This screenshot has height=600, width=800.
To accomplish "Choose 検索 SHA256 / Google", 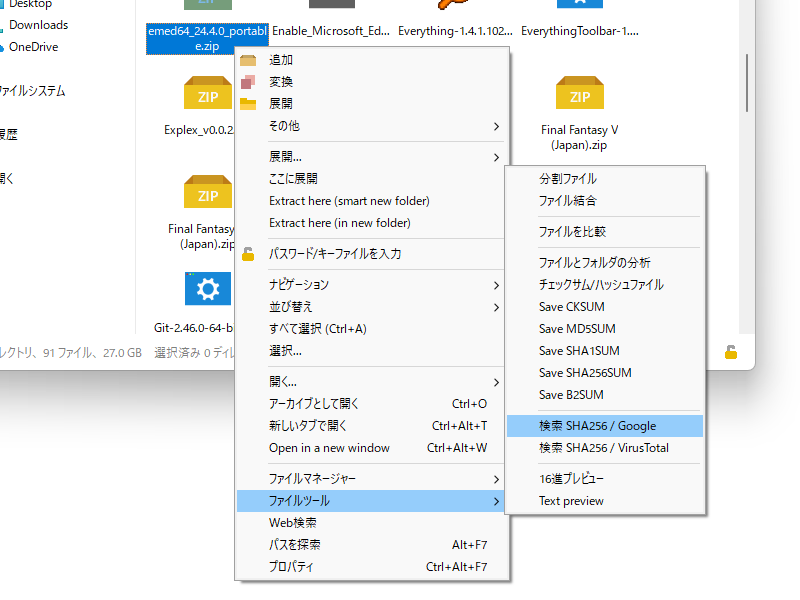I will click(x=605, y=426).
